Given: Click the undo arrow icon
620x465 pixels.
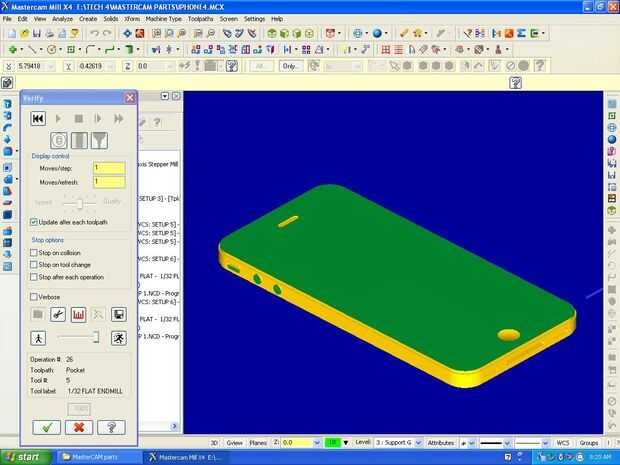Looking at the screenshot, I should pos(94,34).
